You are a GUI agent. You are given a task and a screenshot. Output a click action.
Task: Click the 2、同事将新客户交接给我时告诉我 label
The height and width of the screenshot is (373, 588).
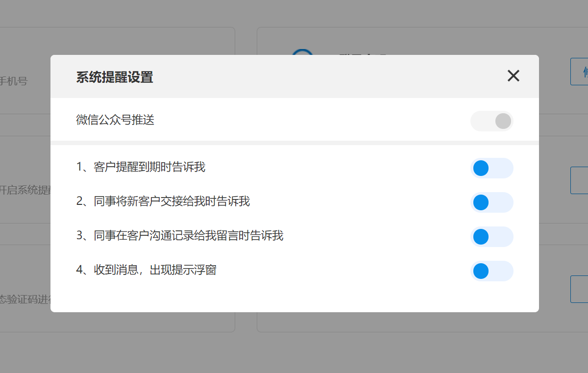pos(163,201)
